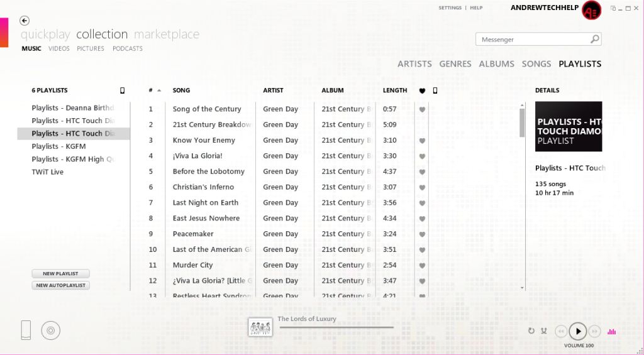The width and height of the screenshot is (644, 355).
Task: Sort by track number column arrow
Action: click(x=159, y=90)
